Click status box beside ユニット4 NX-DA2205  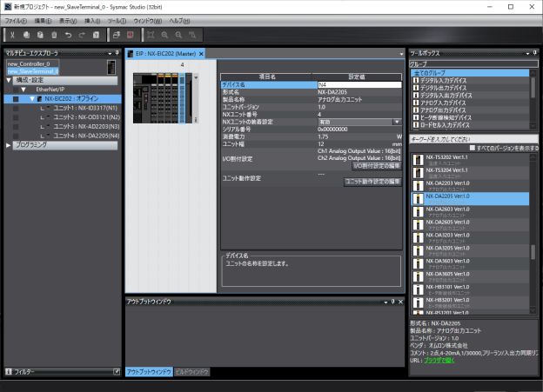pos(16,136)
